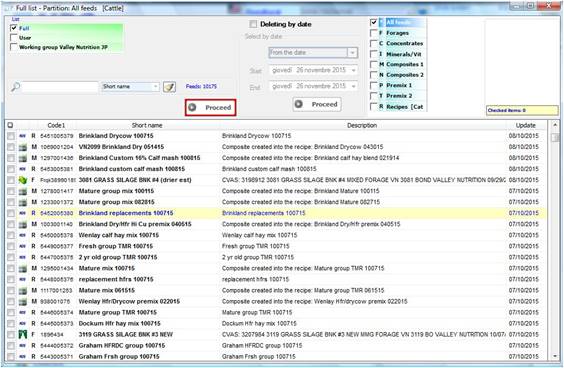
Task: Click composite icon for Mature mix 100715
Action: (x=23, y=268)
